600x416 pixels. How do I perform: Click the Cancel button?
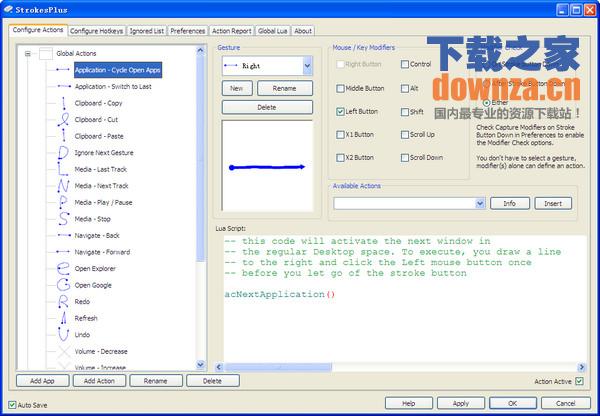click(566, 403)
